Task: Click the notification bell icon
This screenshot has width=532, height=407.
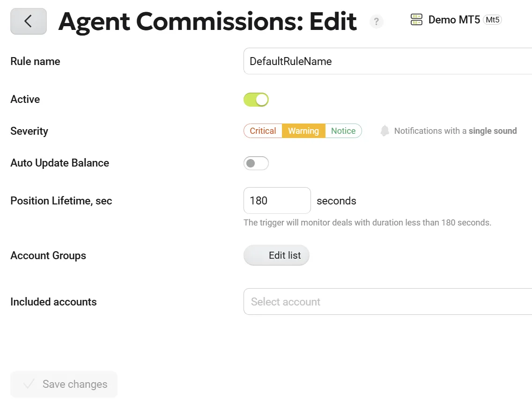Action: [x=384, y=131]
